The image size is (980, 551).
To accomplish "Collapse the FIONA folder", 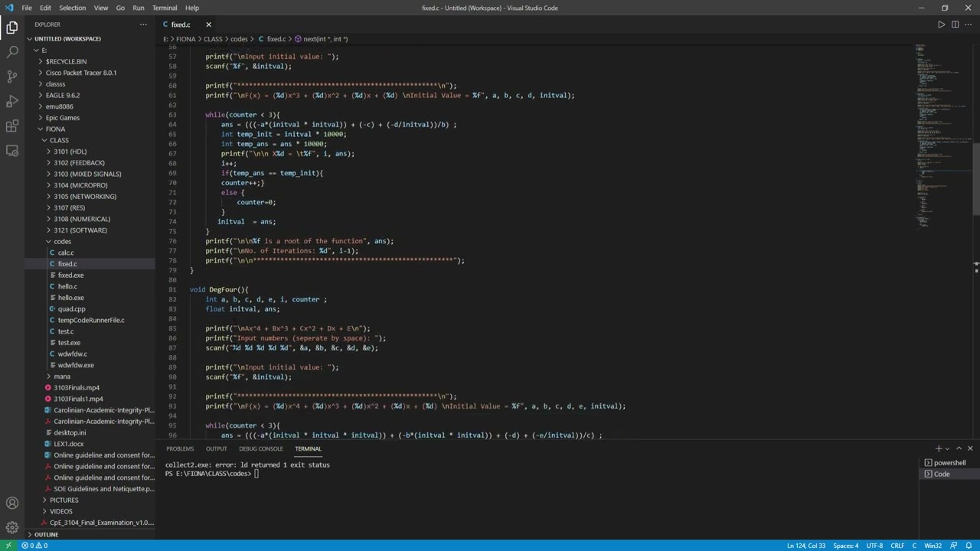I will 55,129.
